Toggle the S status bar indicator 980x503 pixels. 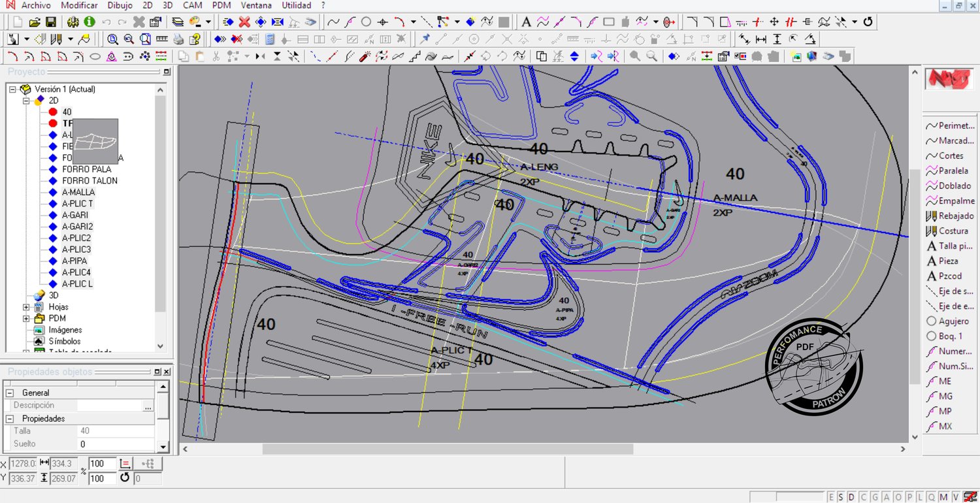(x=841, y=497)
